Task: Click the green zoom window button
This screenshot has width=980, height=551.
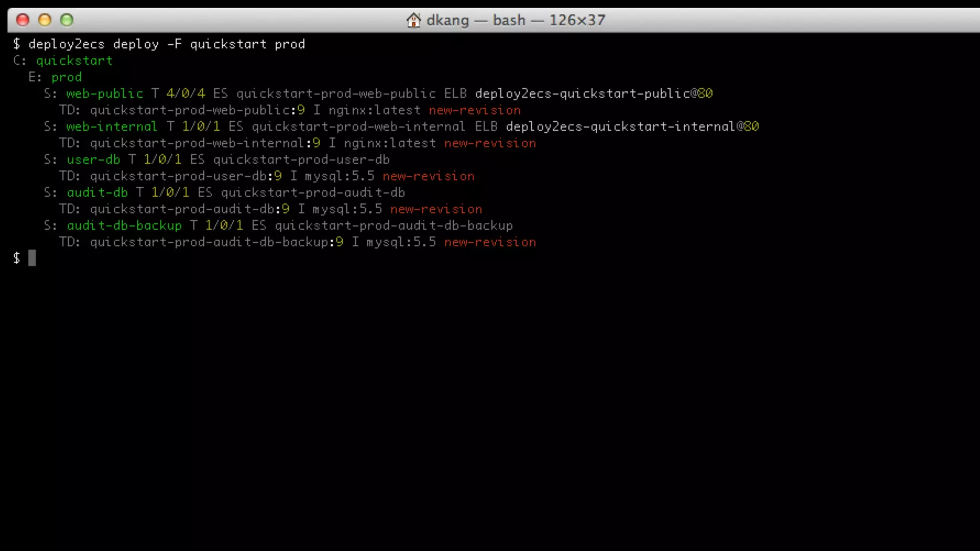Action: pyautogui.click(x=67, y=20)
